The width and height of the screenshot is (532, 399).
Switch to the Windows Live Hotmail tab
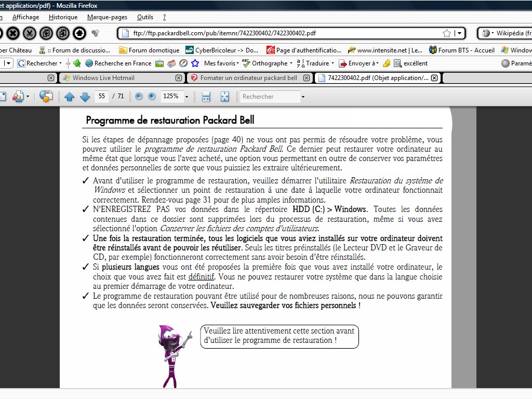(103, 78)
